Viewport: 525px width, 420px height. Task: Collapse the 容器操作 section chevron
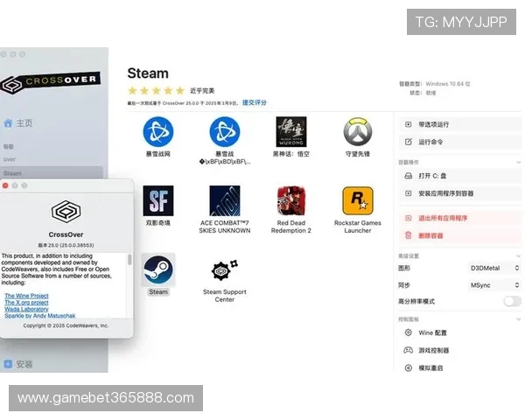(518, 163)
